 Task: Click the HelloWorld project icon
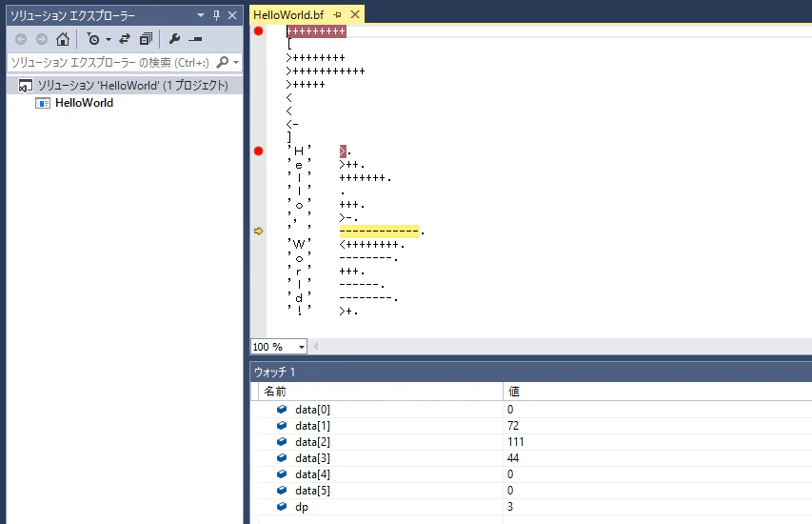click(43, 103)
